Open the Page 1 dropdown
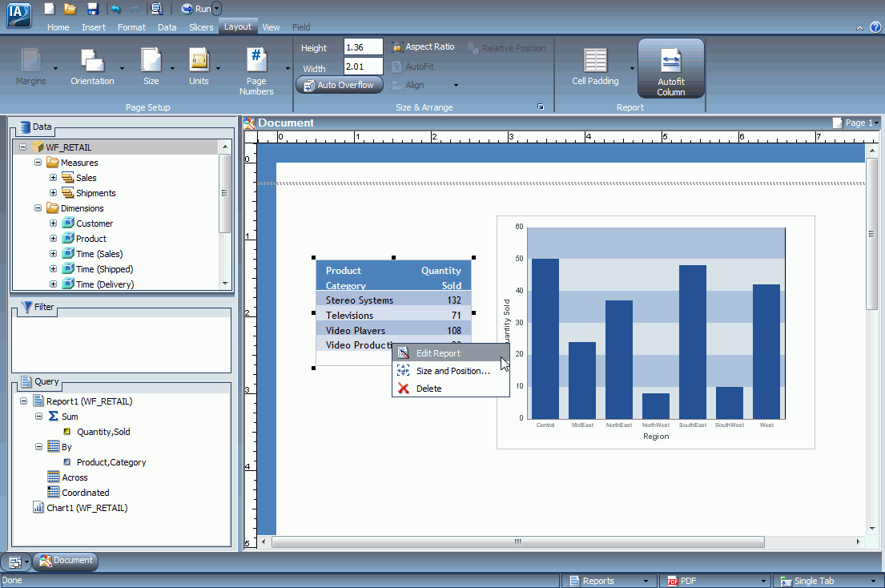The width and height of the screenshot is (885, 588). point(856,123)
